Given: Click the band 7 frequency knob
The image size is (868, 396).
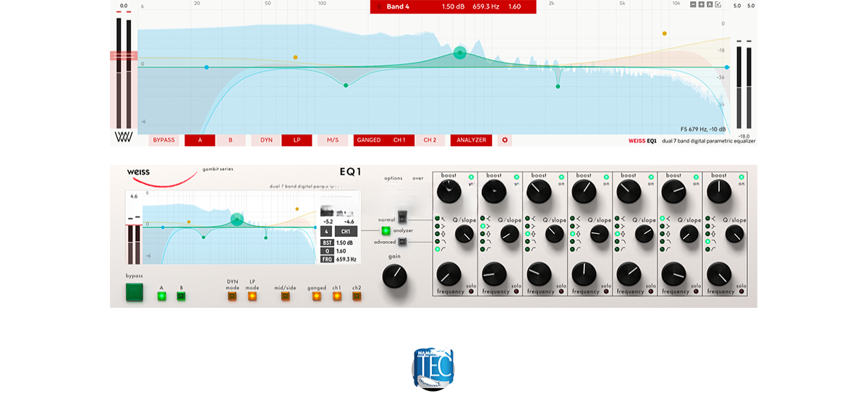Looking at the screenshot, I should point(719,274).
